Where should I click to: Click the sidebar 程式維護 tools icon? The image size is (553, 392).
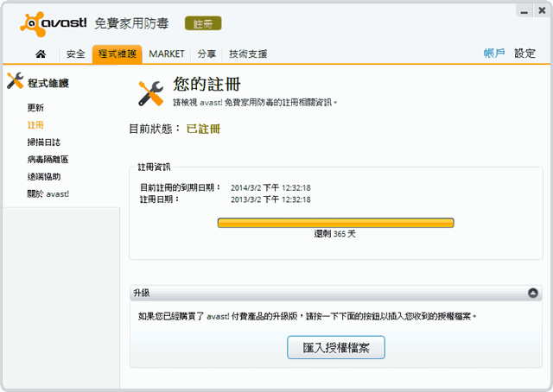pyautogui.click(x=16, y=80)
